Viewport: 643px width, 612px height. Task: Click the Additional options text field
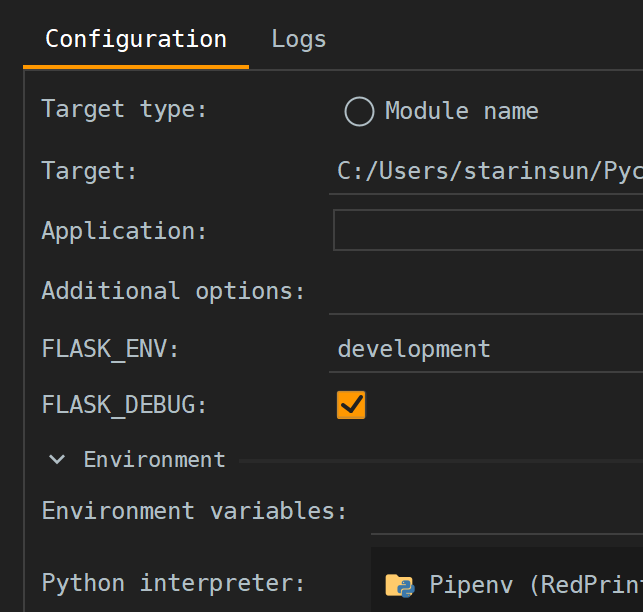(x=488, y=291)
